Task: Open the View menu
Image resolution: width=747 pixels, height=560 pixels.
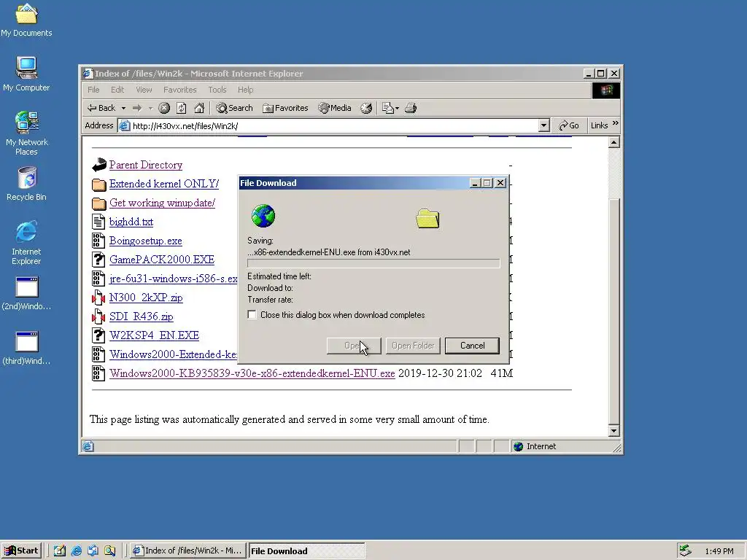Action: coord(144,90)
